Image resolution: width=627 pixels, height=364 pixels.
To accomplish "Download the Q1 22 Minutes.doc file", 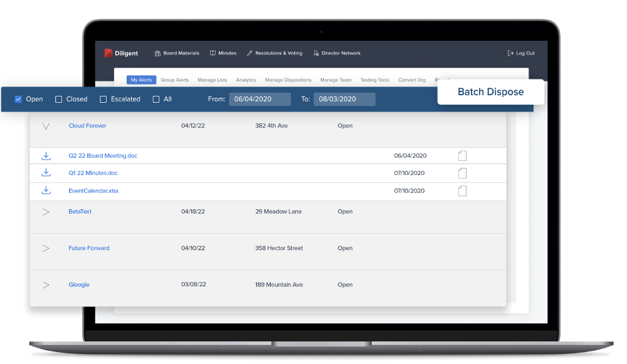I will tap(46, 173).
